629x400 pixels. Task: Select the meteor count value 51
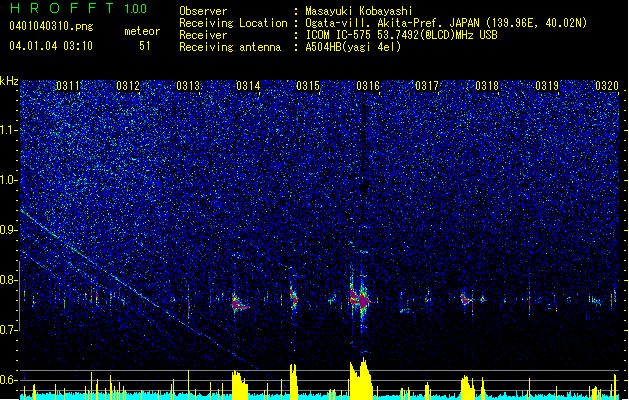(145, 46)
